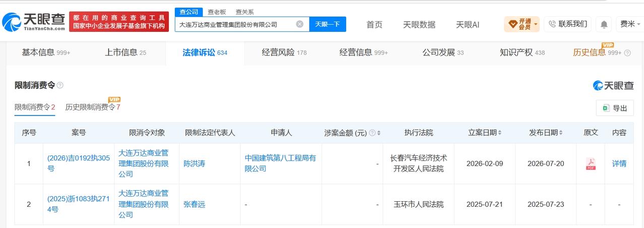Click the TianYanCha logo
The height and width of the screenshot is (228, 644).
pos(33,22)
